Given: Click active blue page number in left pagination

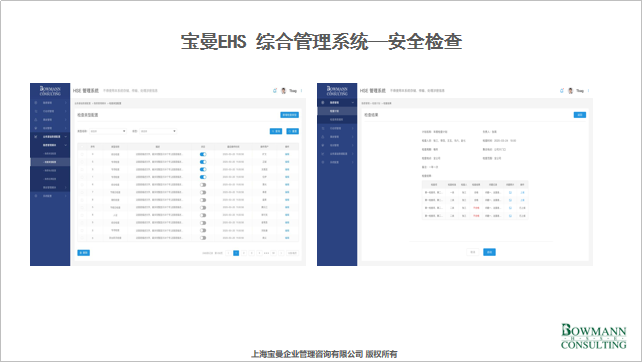Looking at the screenshot, I should [x=236, y=253].
